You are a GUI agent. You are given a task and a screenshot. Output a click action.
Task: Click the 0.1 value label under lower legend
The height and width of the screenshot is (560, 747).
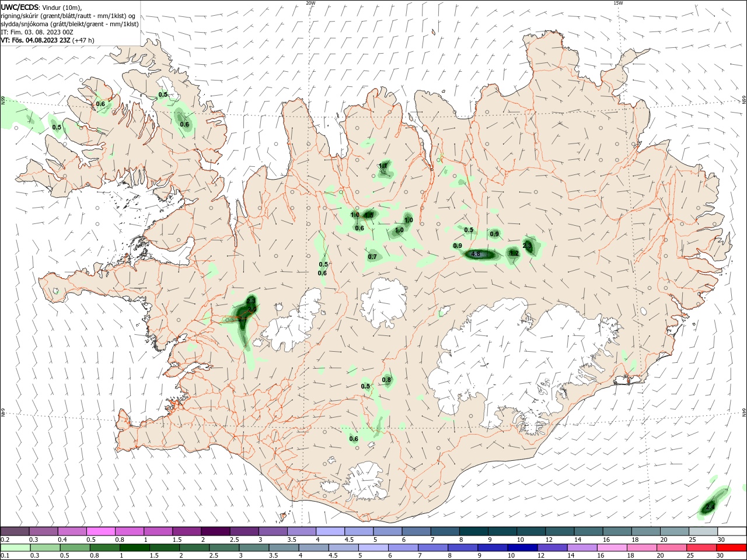click(5, 556)
